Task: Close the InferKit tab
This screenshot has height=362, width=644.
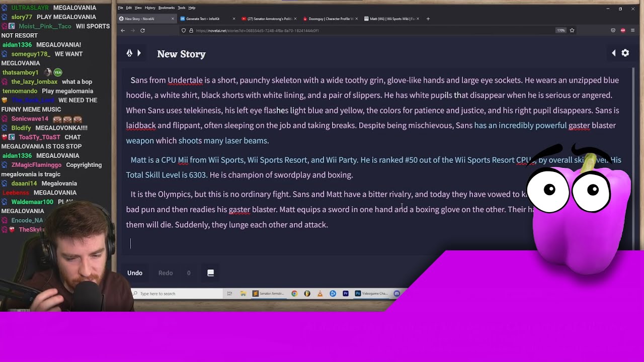Action: point(234,19)
